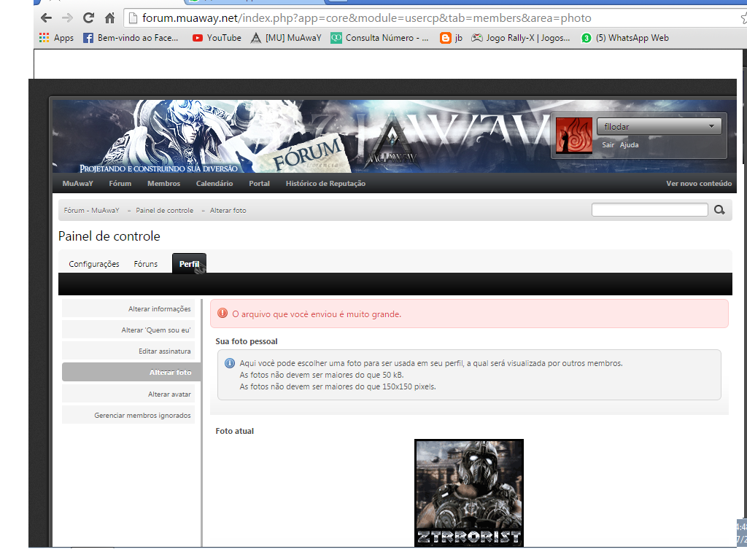The image size is (747, 560).
Task: Select Editar assinatura in sidebar
Action: (165, 351)
